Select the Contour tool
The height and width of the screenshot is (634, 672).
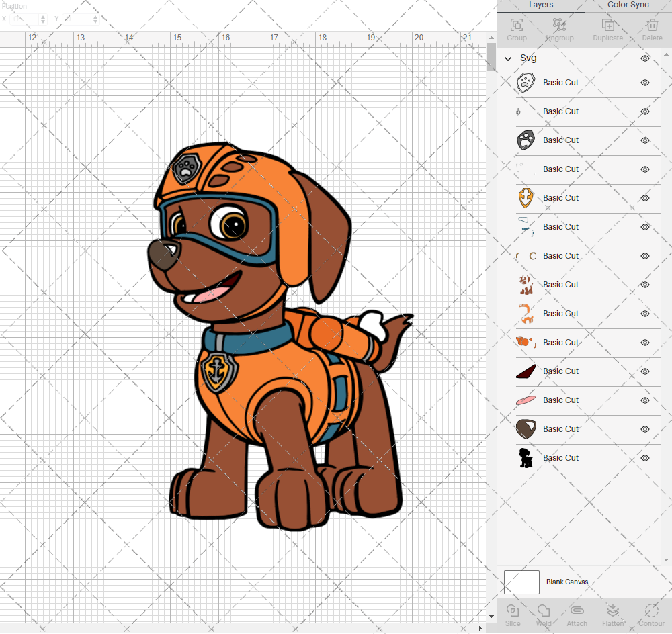coord(650,615)
